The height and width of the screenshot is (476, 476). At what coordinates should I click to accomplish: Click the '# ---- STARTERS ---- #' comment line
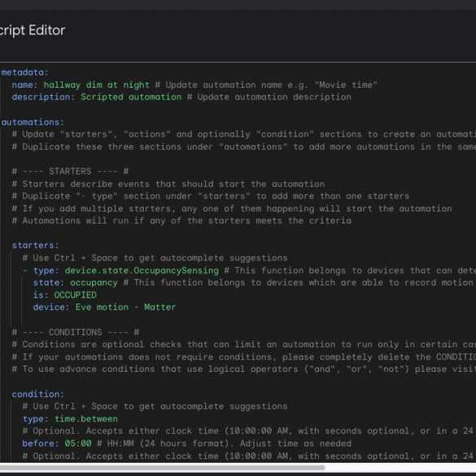70,171
